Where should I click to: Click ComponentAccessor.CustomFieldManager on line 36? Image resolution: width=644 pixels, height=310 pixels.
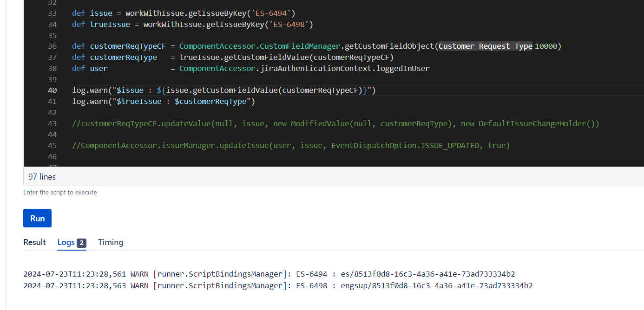260,46
